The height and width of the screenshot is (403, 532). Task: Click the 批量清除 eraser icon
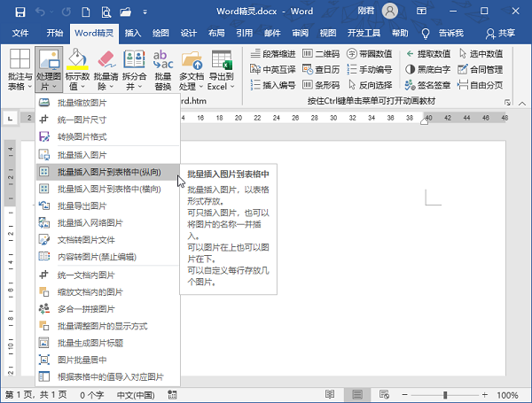coord(105,60)
